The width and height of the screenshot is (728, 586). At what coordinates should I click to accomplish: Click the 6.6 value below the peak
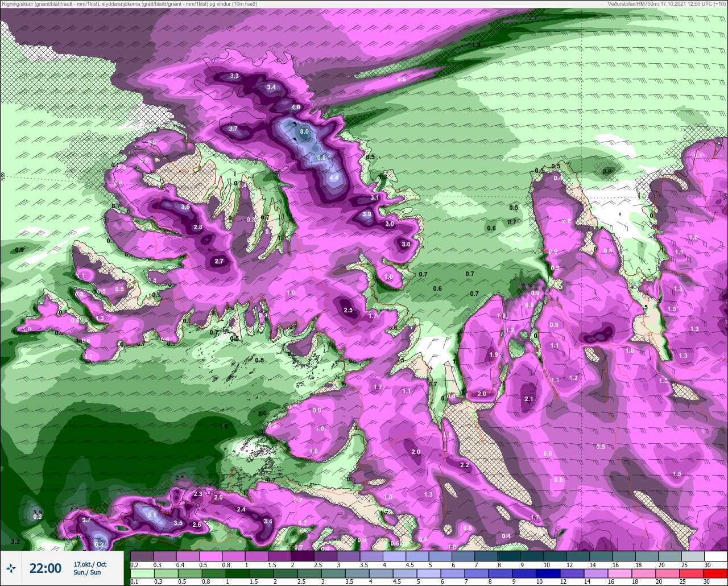pos(321,158)
